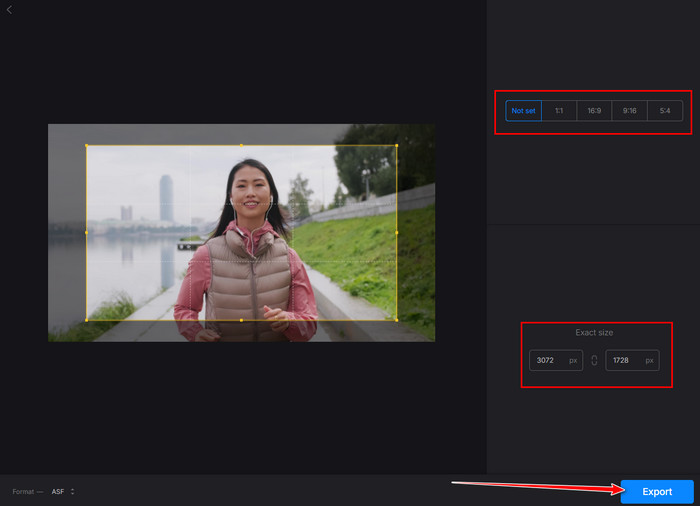Choose the 1:1 aspect ratio
The image size is (700, 506).
[x=559, y=111]
